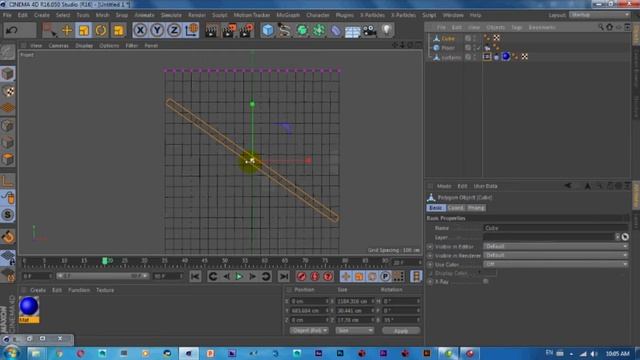Select Cube object in Object Manager

(448, 38)
